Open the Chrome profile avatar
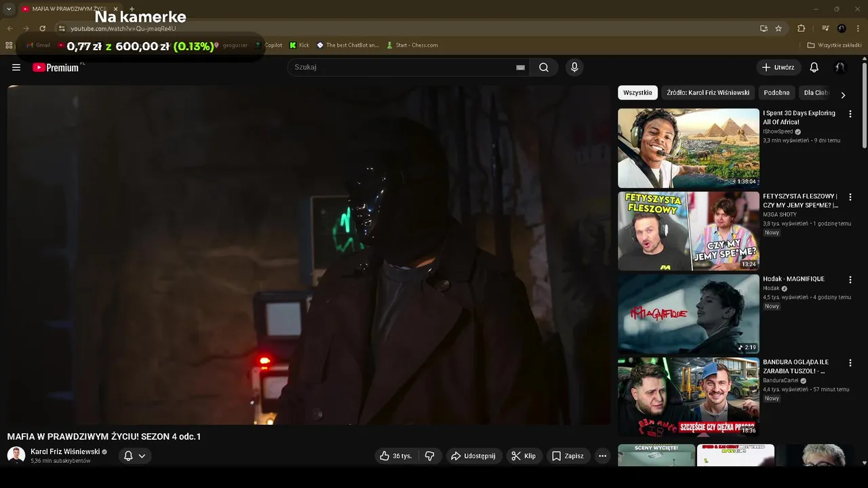This screenshot has height=488, width=868. tap(842, 28)
